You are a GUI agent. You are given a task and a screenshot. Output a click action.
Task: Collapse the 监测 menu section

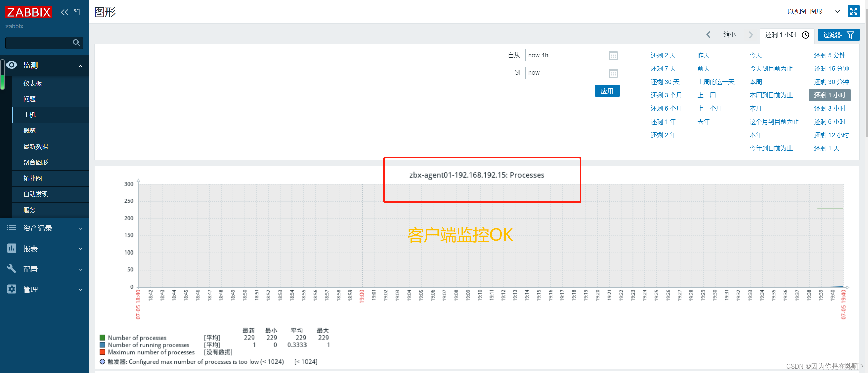point(80,66)
